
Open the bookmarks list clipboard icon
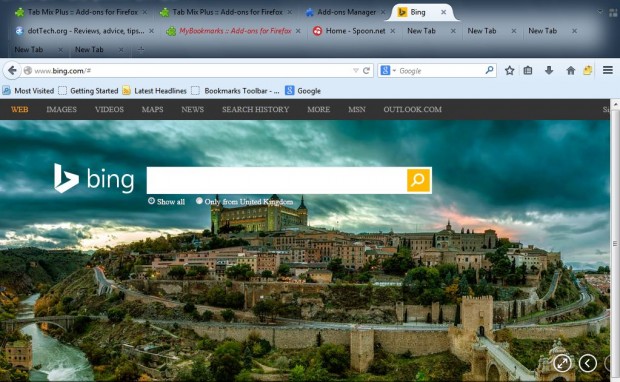528,71
